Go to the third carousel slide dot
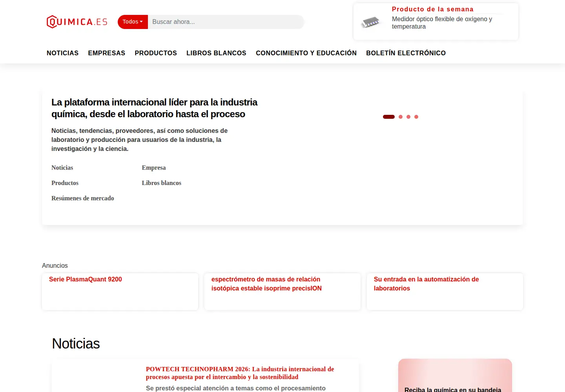The width and height of the screenshot is (565, 392). (408, 117)
